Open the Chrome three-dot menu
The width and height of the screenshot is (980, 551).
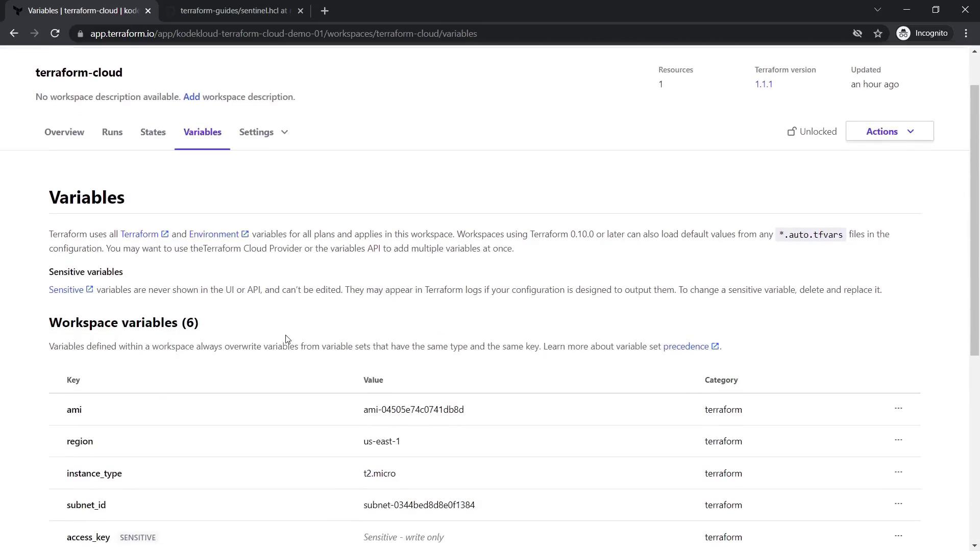[966, 34]
